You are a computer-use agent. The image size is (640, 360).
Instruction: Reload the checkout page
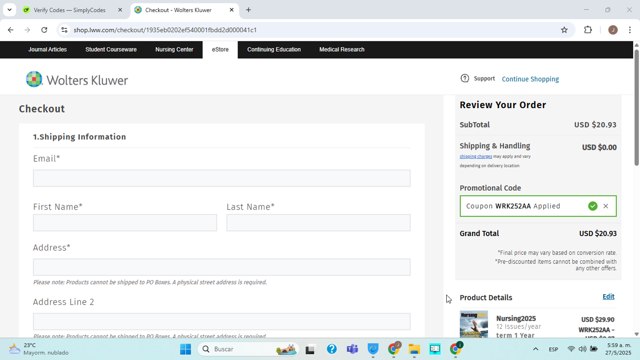coord(44,30)
